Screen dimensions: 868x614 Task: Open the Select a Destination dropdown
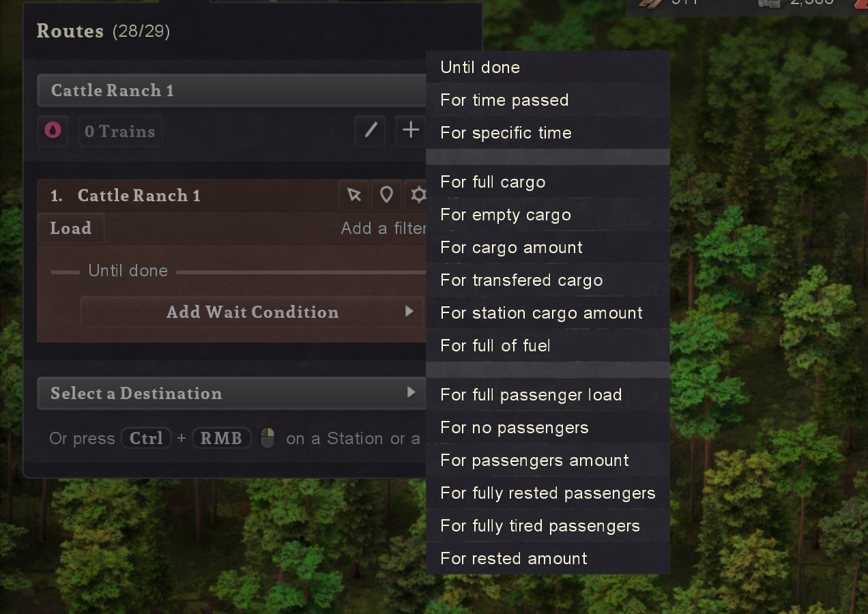click(x=232, y=394)
